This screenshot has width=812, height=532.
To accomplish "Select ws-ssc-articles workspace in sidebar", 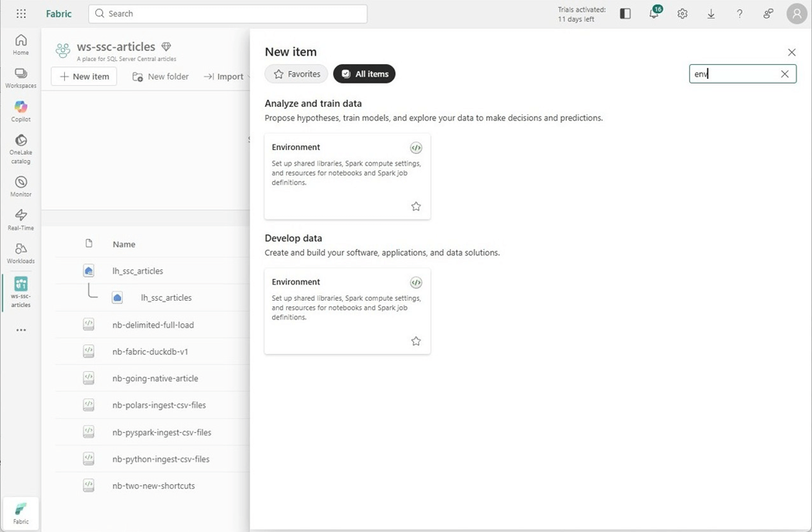I will [x=21, y=292].
